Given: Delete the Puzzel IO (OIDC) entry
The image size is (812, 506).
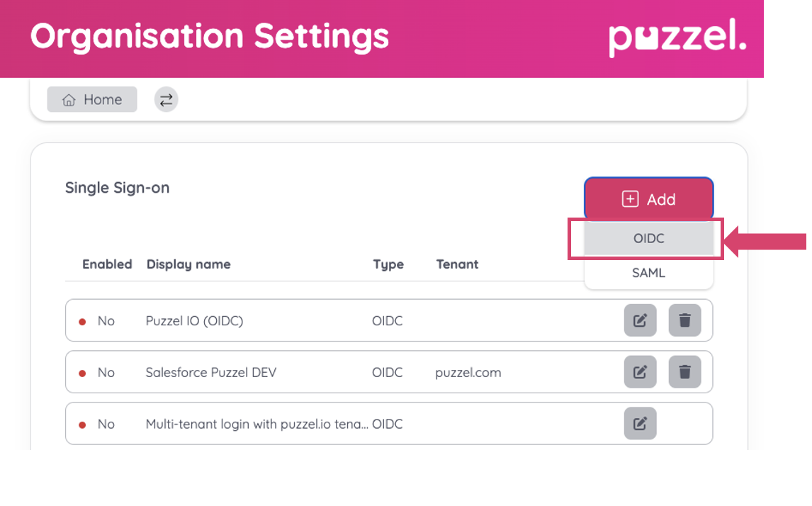Looking at the screenshot, I should tap(684, 320).
